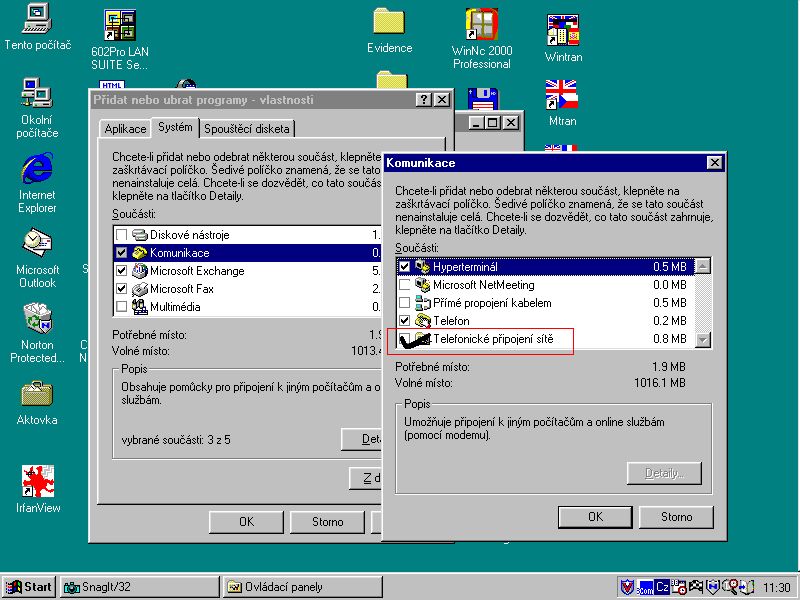Click the Komunikace telephone component icon
800x600 pixels.
pyautogui.click(x=139, y=253)
